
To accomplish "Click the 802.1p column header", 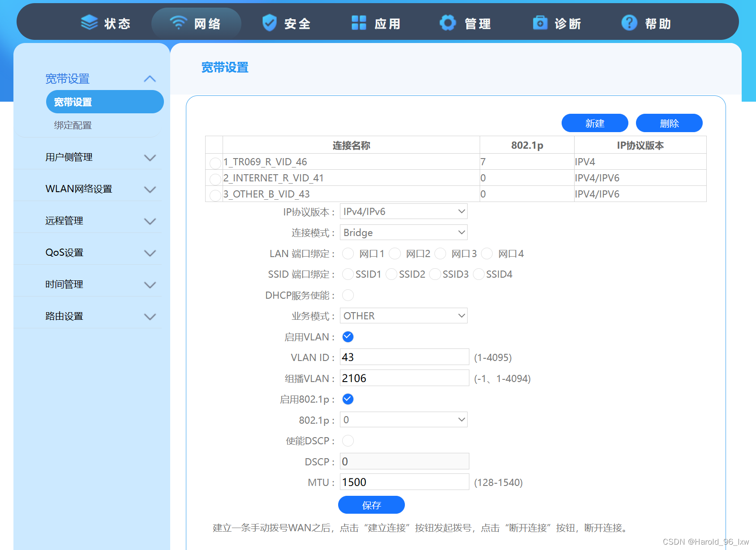I will click(x=527, y=146).
